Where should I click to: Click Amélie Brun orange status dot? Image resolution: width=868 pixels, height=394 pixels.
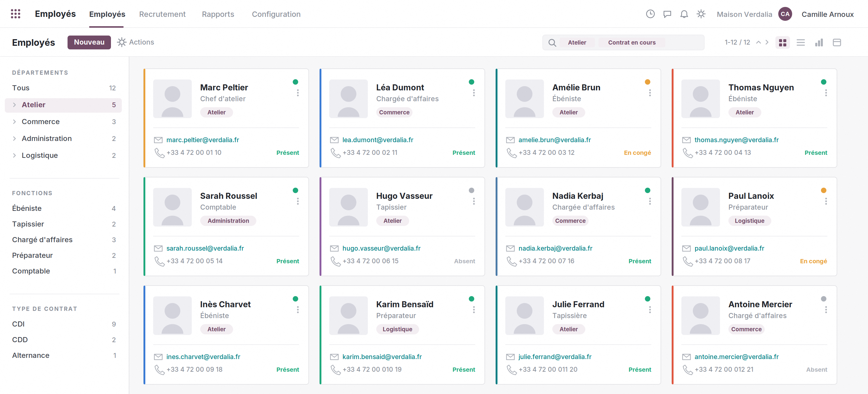click(x=647, y=82)
